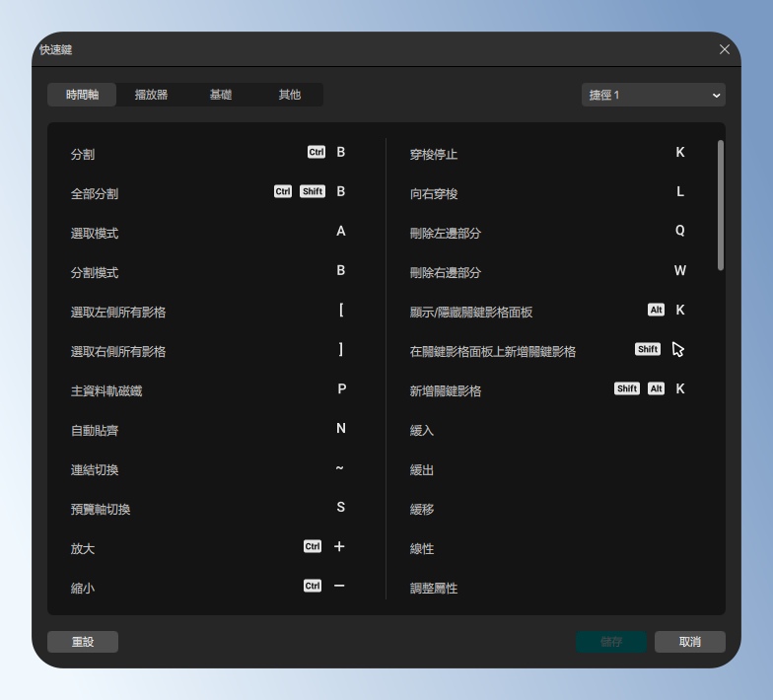Edit the Ctrl + shortcut for 放大
Viewport: 773px width, 700px height.
pos(324,547)
